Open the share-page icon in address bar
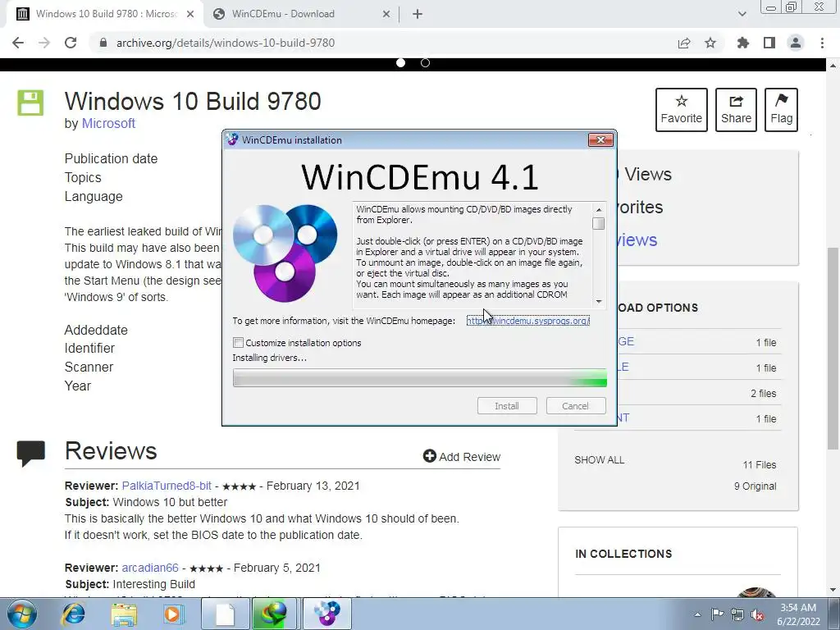Image resolution: width=840 pixels, height=630 pixels. click(x=684, y=43)
